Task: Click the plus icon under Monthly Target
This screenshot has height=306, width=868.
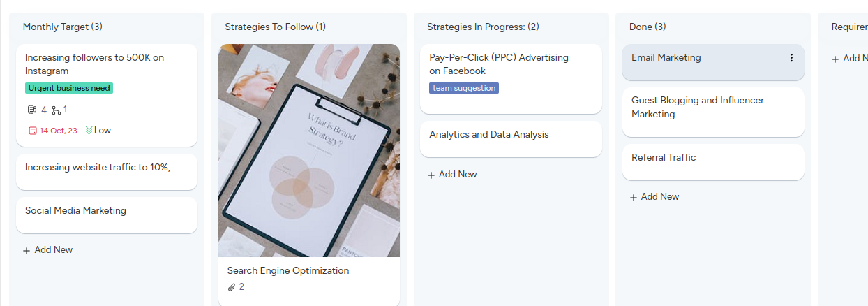Action: [27, 250]
